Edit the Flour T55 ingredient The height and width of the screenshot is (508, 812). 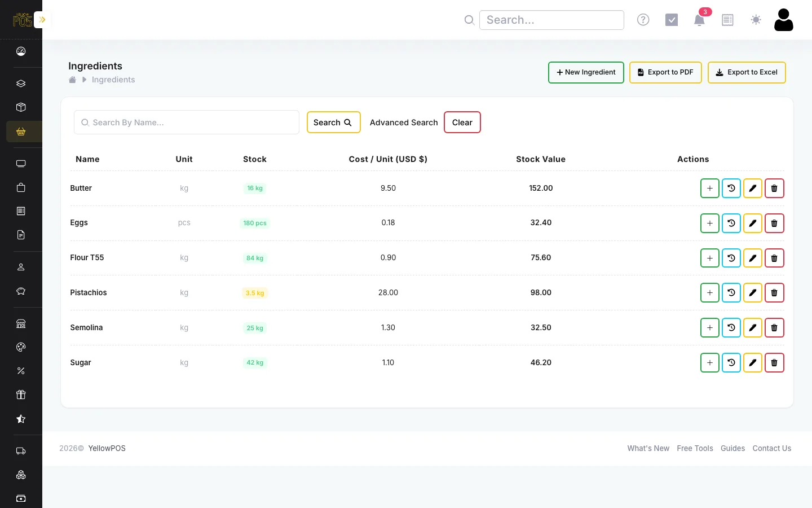(752, 259)
